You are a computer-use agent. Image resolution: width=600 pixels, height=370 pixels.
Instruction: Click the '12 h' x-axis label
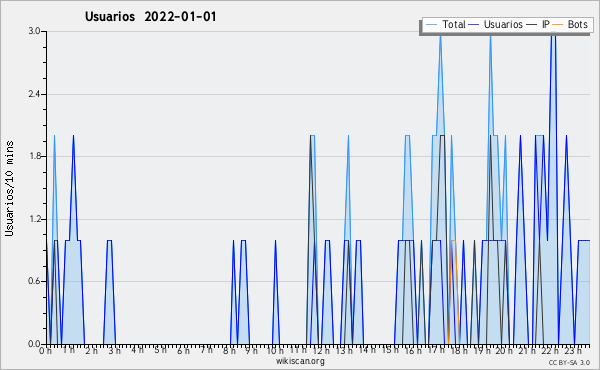click(x=321, y=350)
